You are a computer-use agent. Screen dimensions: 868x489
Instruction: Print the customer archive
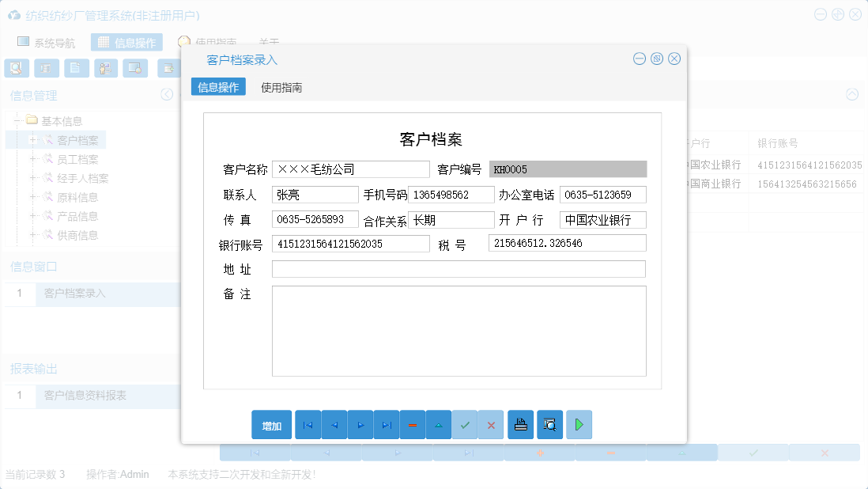click(520, 425)
